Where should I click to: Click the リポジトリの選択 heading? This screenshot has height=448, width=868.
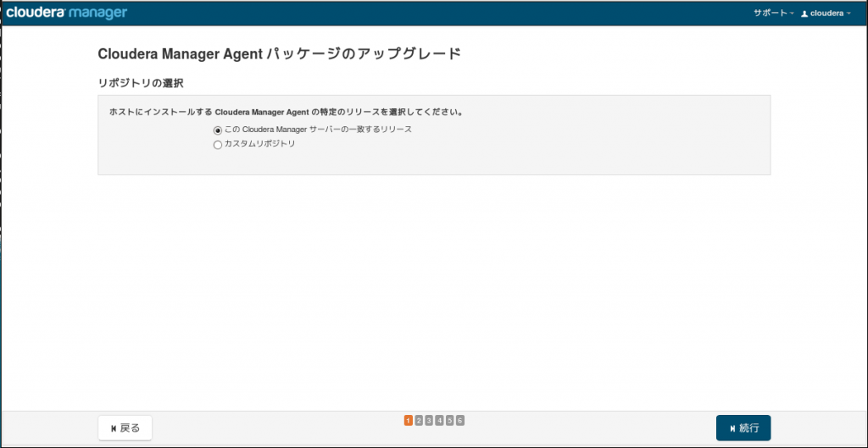click(x=141, y=84)
